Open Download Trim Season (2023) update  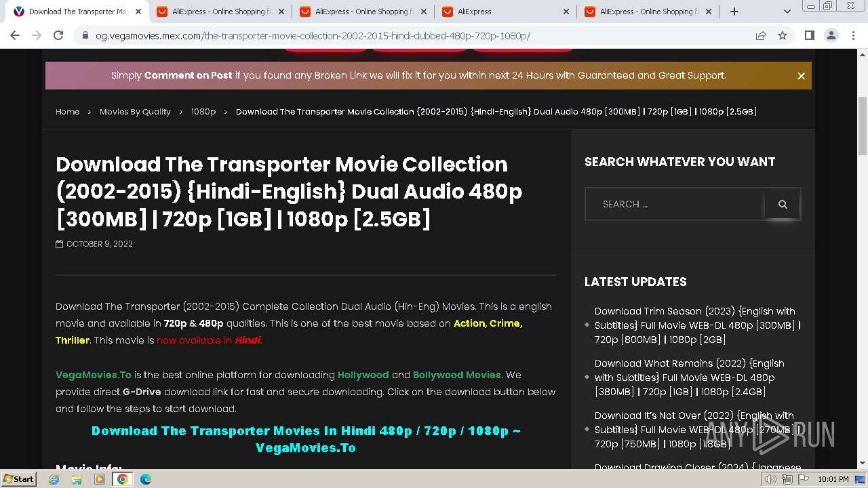pyautogui.click(x=697, y=325)
